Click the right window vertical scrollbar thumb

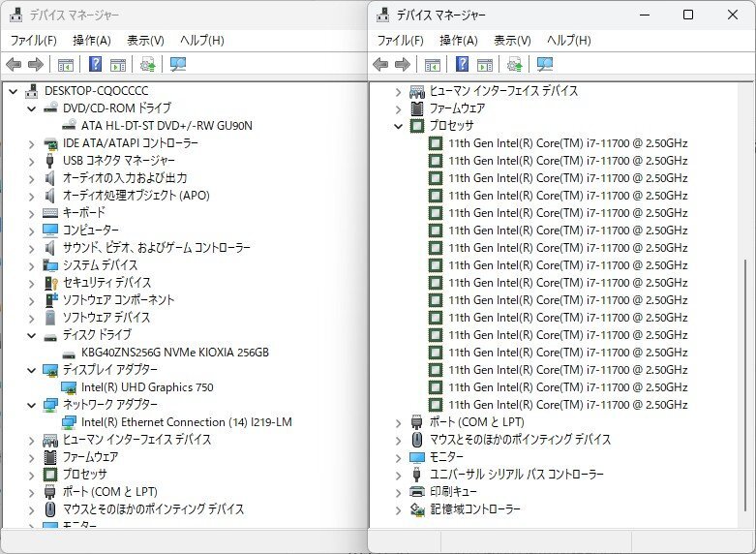(x=745, y=386)
